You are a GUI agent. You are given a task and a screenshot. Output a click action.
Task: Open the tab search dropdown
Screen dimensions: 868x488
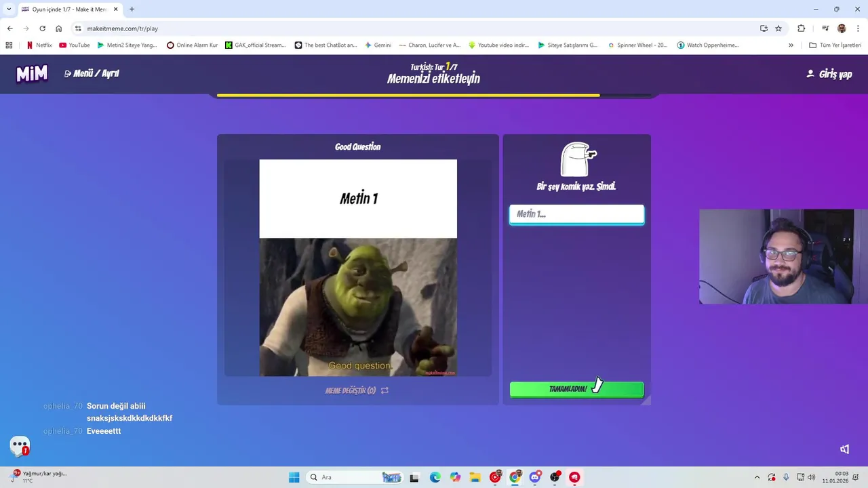(x=9, y=9)
